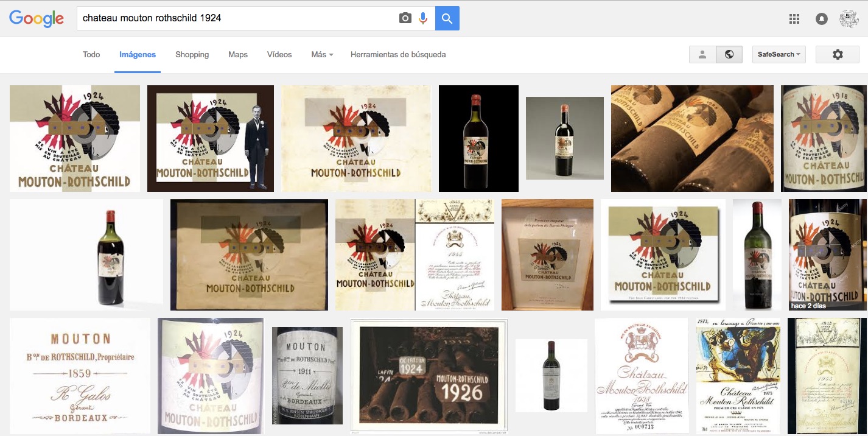The width and height of the screenshot is (868, 436).
Task: Open the Mouton-Rothschild 1926 cellar thumbnail
Action: point(429,376)
